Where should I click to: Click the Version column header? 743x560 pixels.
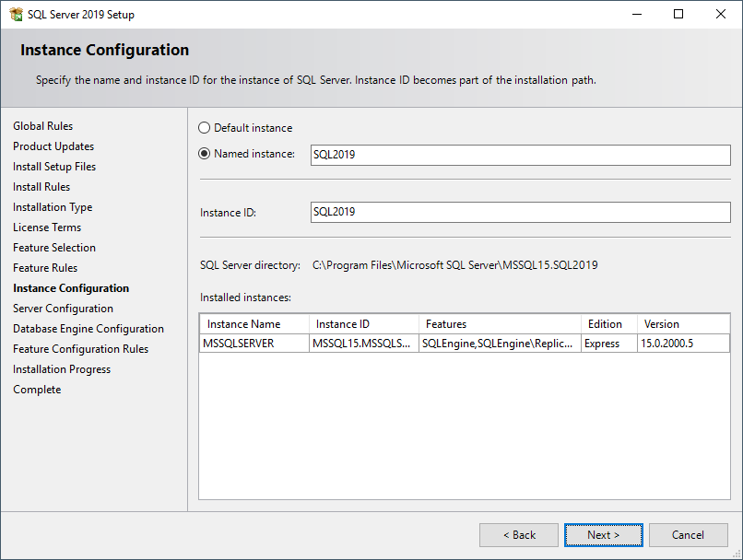[x=683, y=324]
